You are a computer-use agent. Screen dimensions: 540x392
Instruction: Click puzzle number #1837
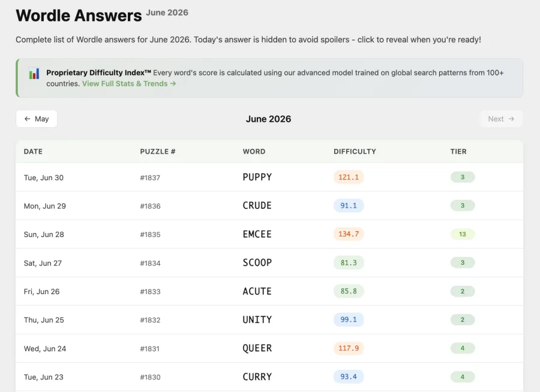pyautogui.click(x=150, y=178)
